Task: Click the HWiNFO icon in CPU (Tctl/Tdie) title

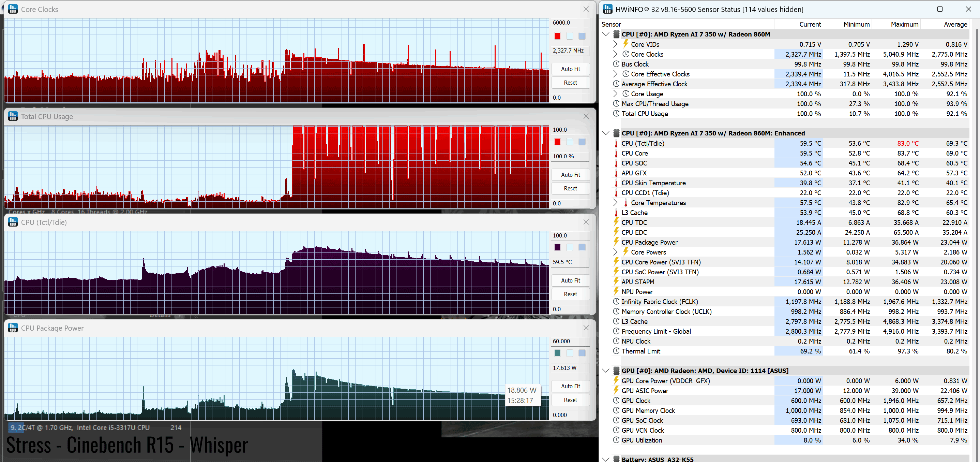Action: tap(13, 222)
